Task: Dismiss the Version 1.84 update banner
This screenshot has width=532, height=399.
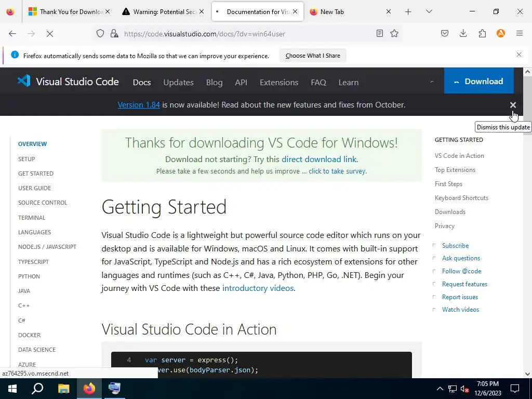Action: [x=513, y=105]
